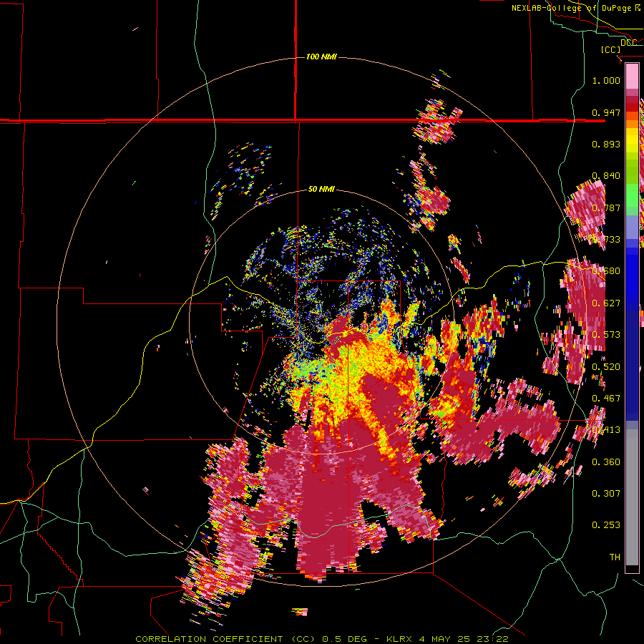
Task: Click the 1.000 scale value
Action: (606, 80)
